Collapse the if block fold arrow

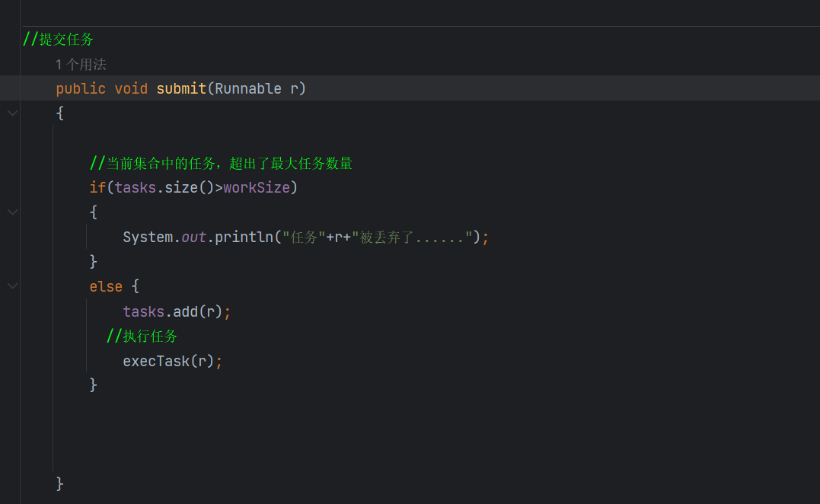point(12,212)
